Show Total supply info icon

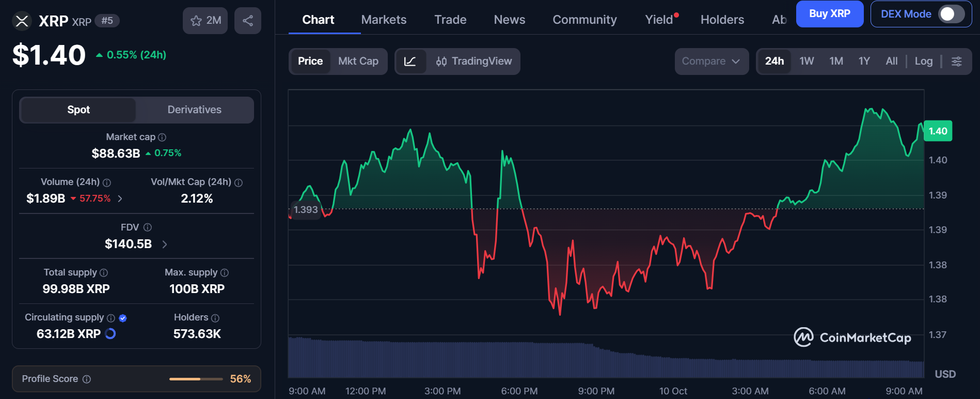104,273
